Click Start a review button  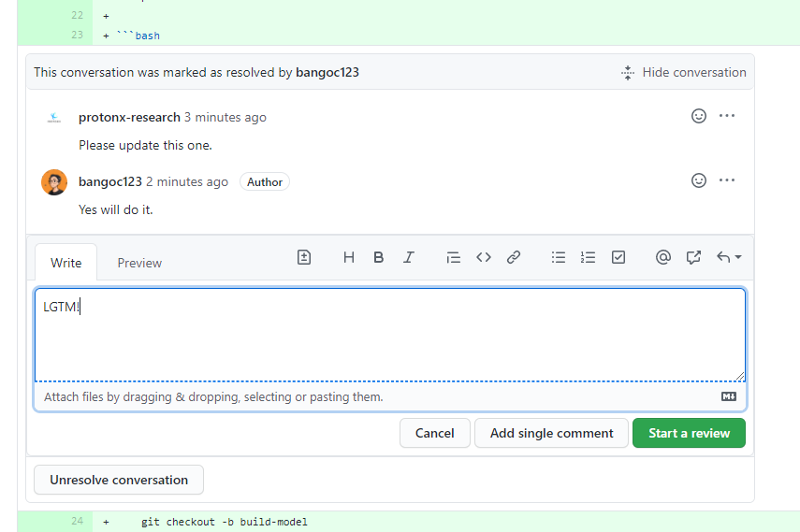689,433
